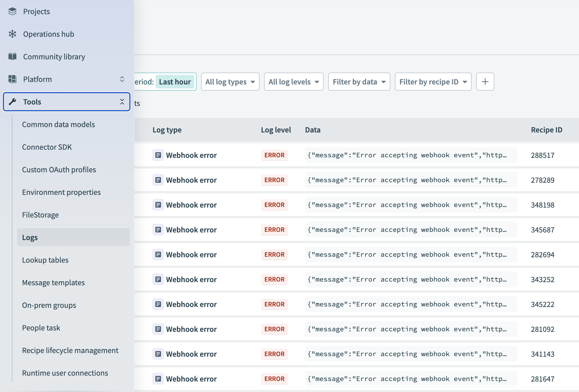Open Recipe lifecycle management

tap(70, 350)
